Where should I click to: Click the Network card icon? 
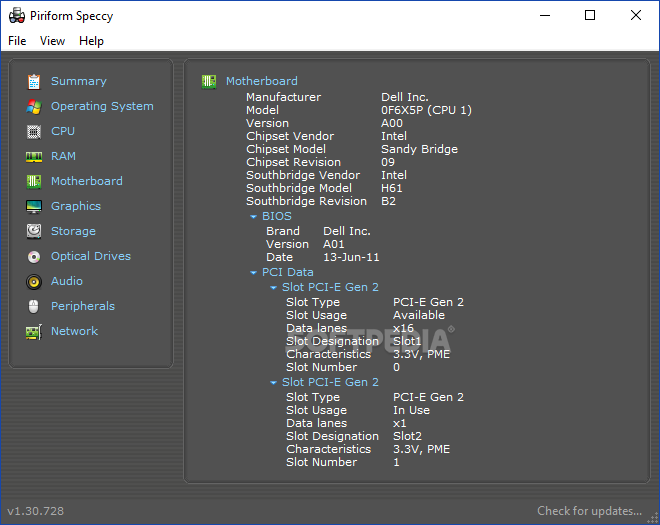click(x=34, y=332)
